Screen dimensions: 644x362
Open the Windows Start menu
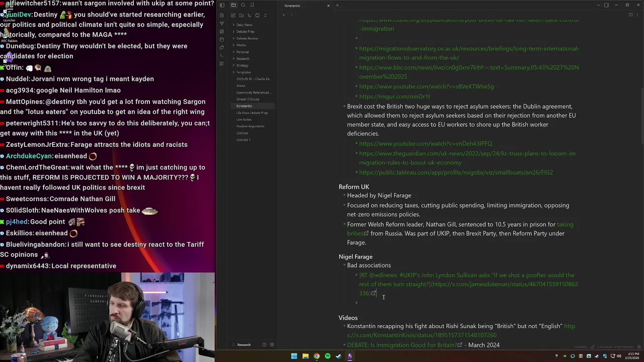294,356
